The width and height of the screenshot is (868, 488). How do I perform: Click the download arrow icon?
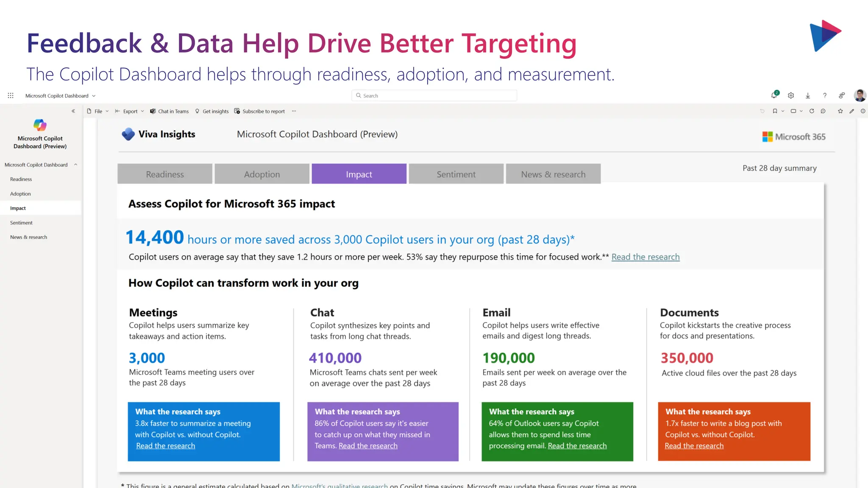coord(808,96)
